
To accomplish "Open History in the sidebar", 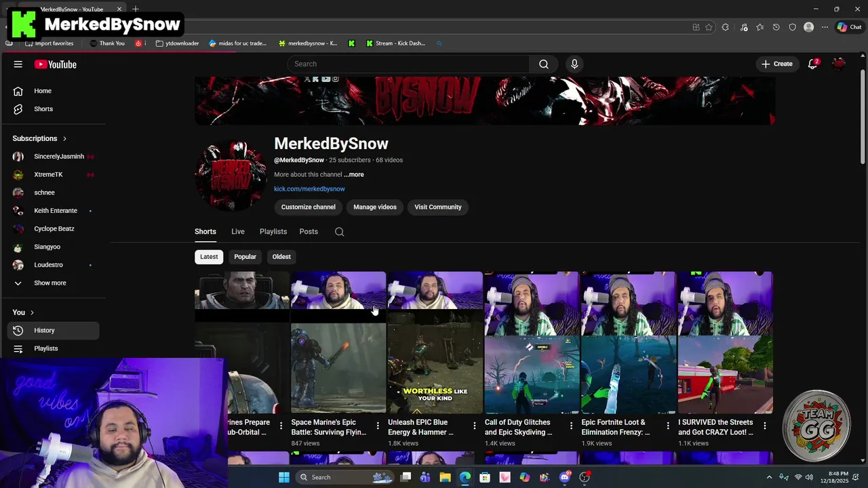I will click(53, 330).
